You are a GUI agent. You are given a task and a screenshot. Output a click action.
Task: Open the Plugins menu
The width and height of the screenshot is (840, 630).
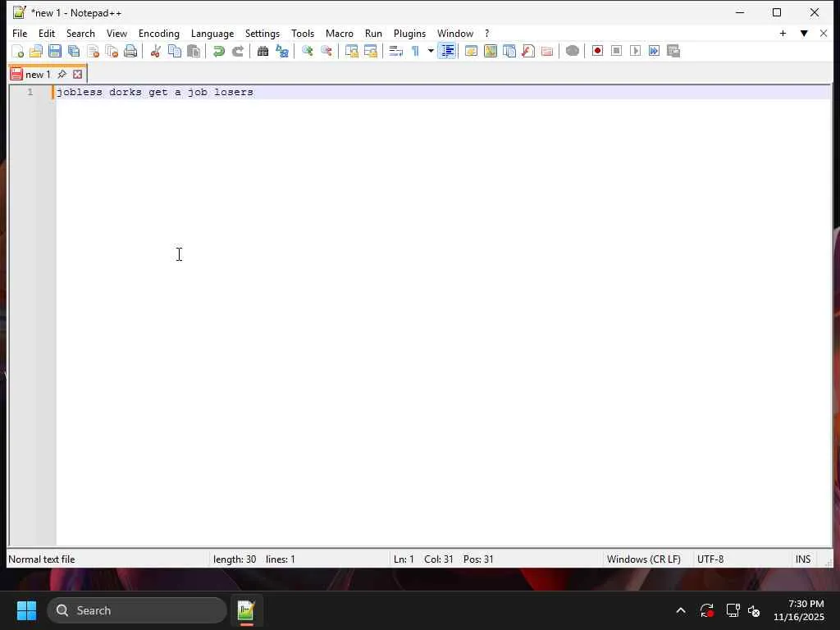[x=410, y=33]
